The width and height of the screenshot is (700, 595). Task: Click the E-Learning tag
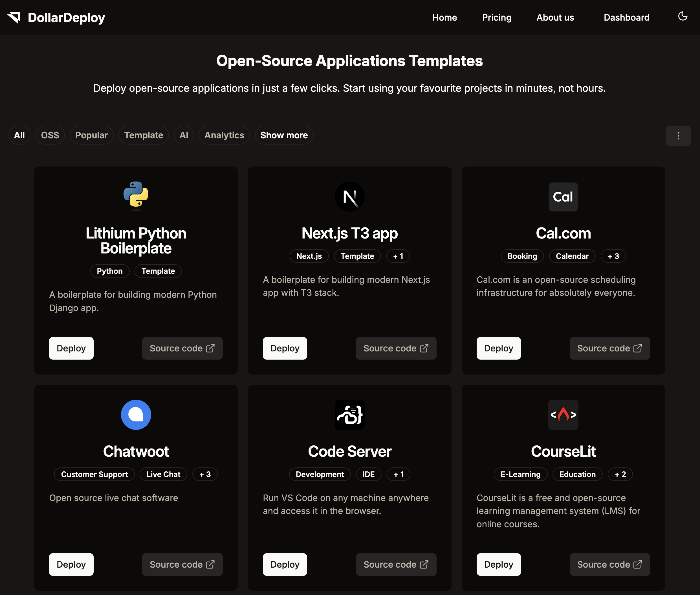(521, 474)
